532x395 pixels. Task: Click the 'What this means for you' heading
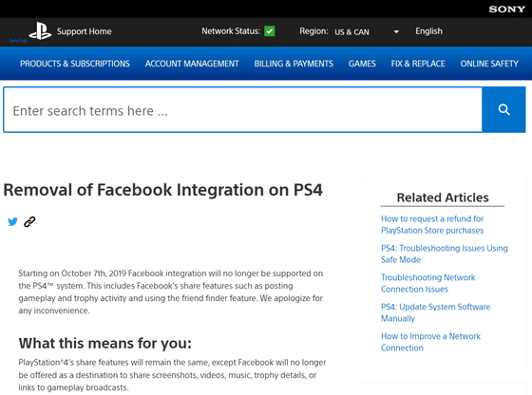click(x=105, y=343)
